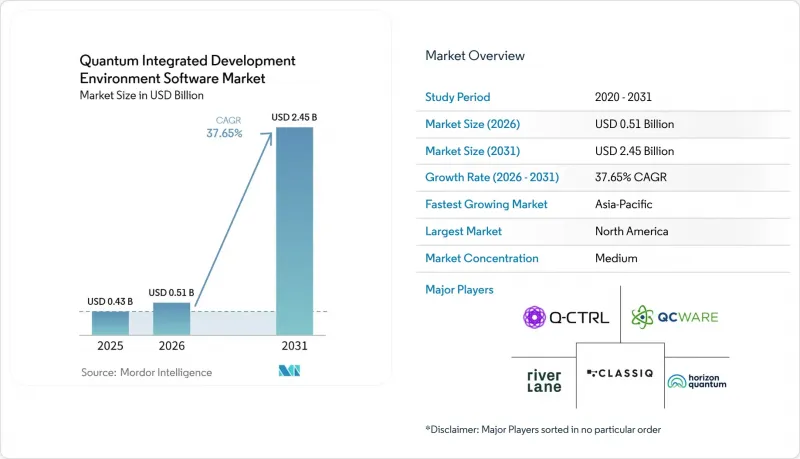Viewport: 800px width, 459px height.
Task: Click the 'USD 2.45 B' bar label
Action: coord(294,117)
